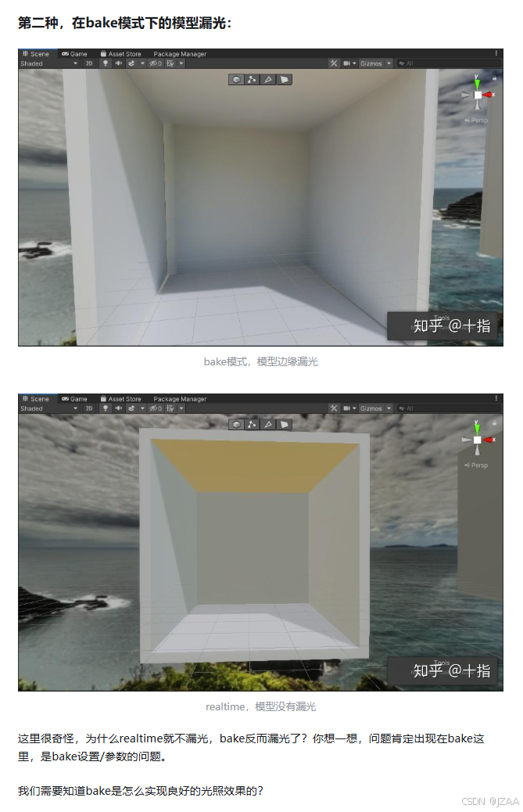This screenshot has height=812, width=523.
Task: Select the edge edit tool in the upper overlay
Action: [x=268, y=80]
